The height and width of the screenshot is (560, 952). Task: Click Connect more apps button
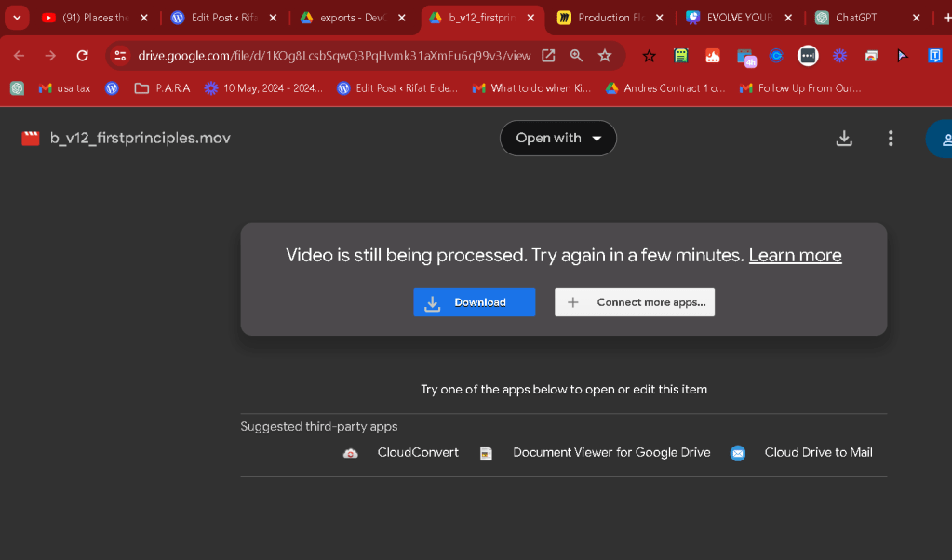pyautogui.click(x=635, y=302)
